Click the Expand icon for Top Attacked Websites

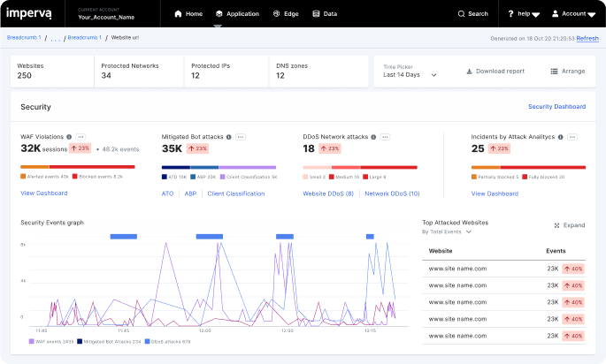click(x=556, y=225)
